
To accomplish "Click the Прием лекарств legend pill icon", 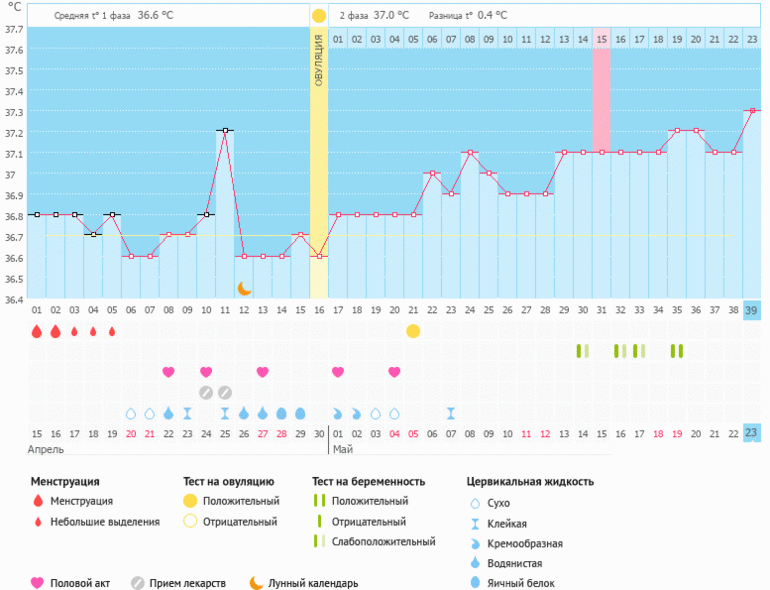I will 137,583.
